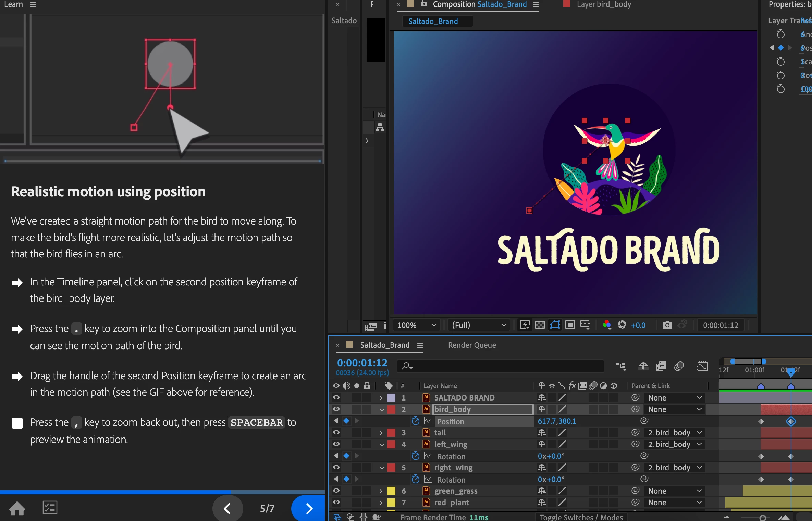Switch to the Render Queue tab

[471, 345]
